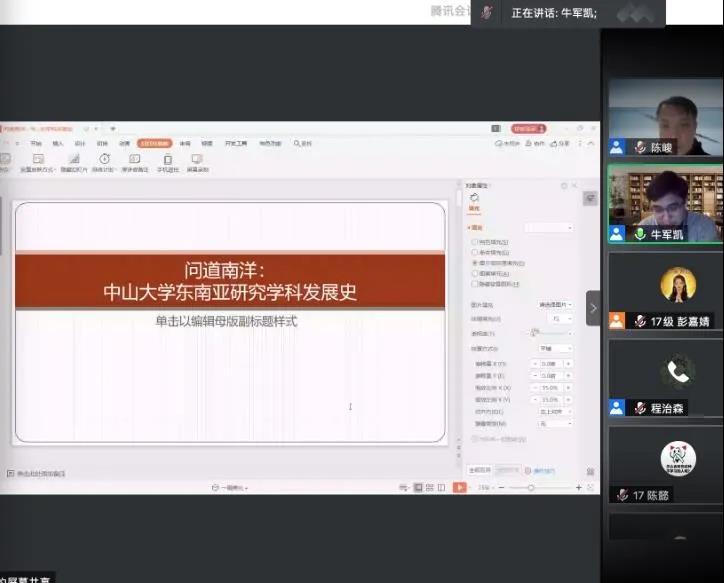Click the apply to all button 全部应用
This screenshot has width=724, height=583.
pos(480,469)
